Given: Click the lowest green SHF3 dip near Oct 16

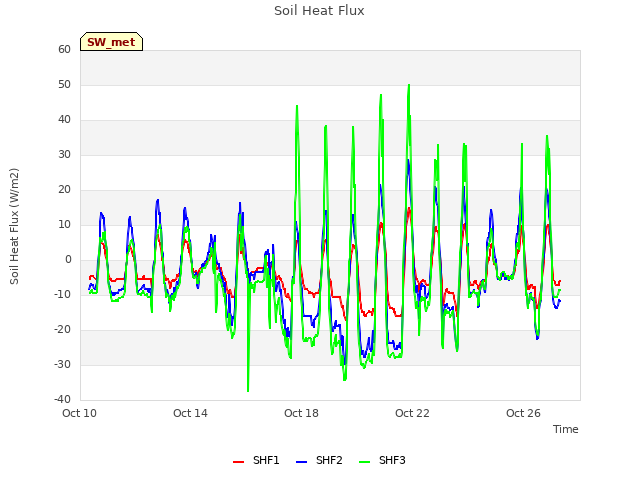Looking at the screenshot, I should click(248, 391).
